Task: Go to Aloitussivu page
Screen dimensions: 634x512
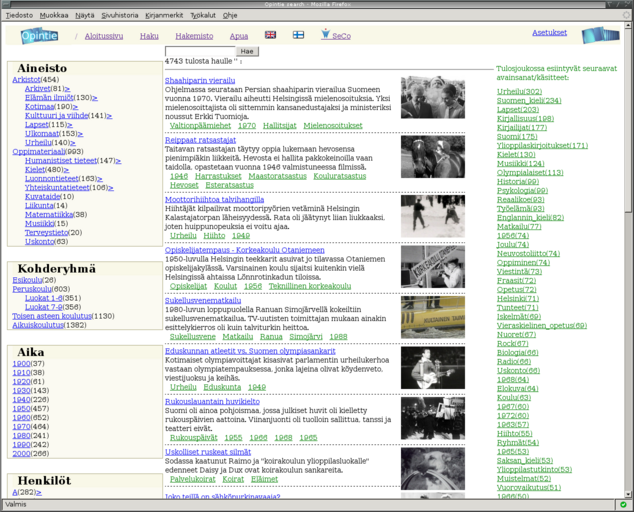Action: tap(104, 36)
